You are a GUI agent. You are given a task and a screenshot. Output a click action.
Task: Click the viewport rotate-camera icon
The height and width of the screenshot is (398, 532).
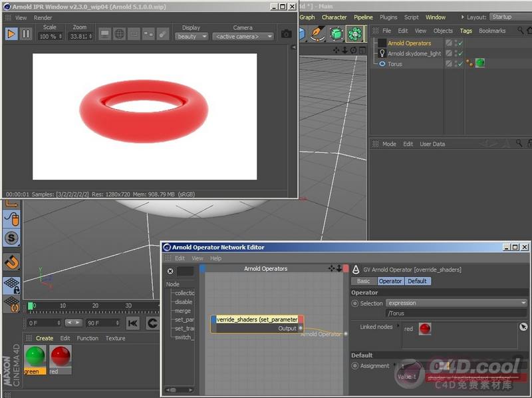coord(354,51)
